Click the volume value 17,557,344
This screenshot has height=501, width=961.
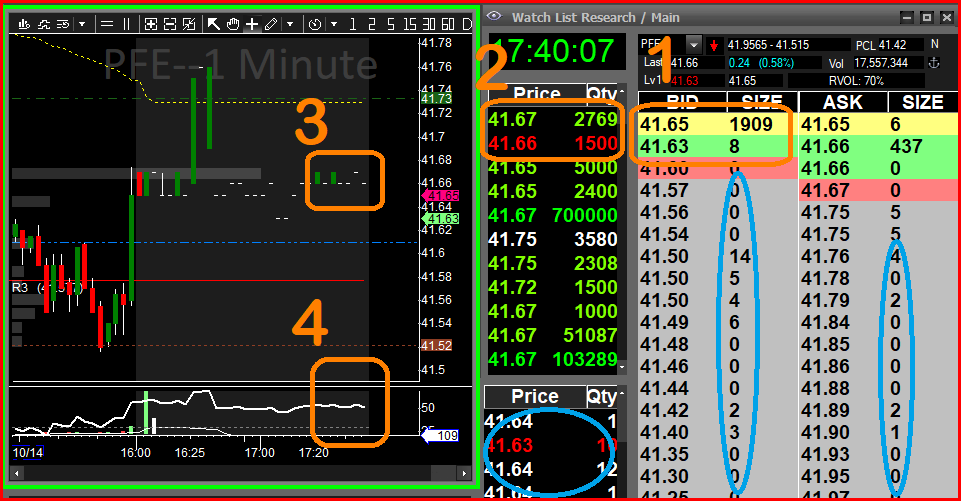881,63
